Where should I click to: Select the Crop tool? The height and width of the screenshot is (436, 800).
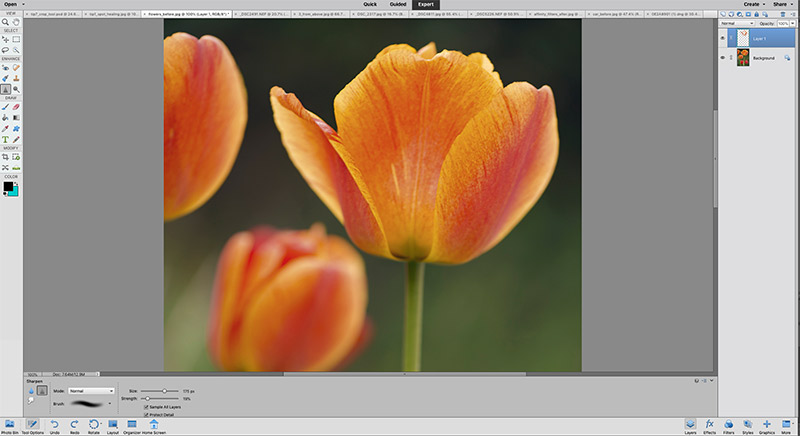click(x=5, y=157)
